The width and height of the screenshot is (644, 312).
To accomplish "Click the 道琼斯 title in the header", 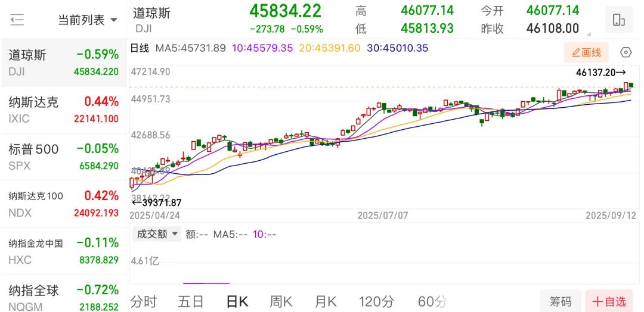I will [x=151, y=13].
